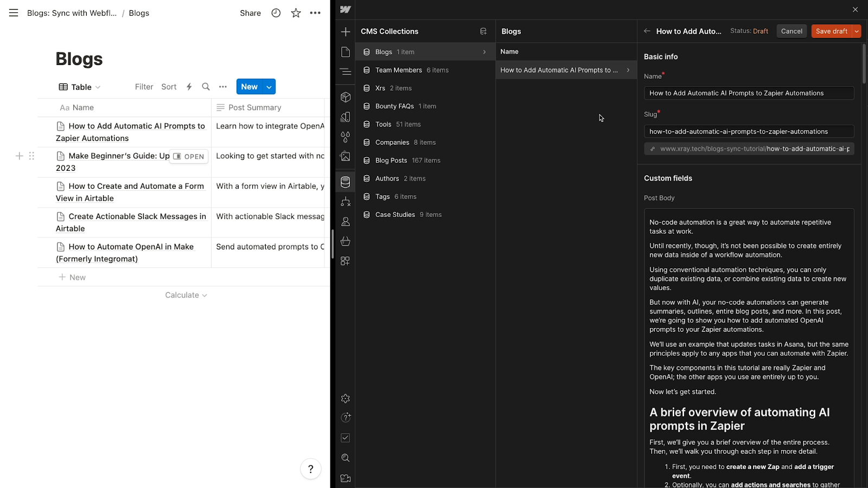Open the Pages panel in the Webflow sidebar

346,52
